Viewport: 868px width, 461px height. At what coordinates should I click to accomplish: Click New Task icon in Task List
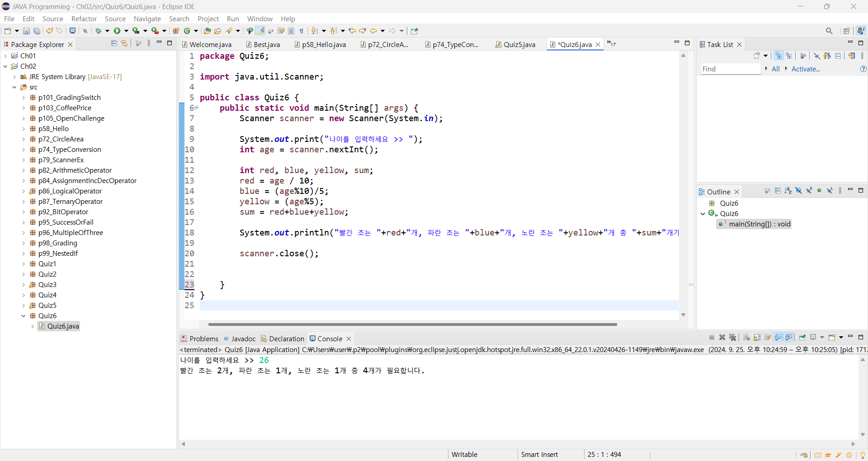tap(757, 56)
